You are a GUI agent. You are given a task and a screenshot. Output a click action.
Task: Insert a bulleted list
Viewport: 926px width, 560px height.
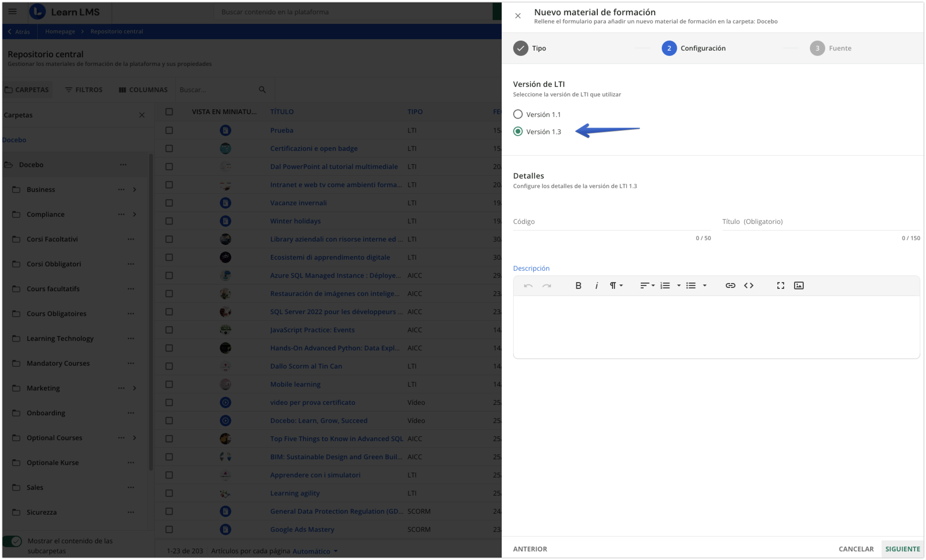(x=691, y=285)
